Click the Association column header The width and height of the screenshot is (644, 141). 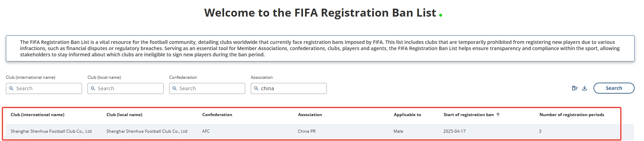[x=310, y=115]
